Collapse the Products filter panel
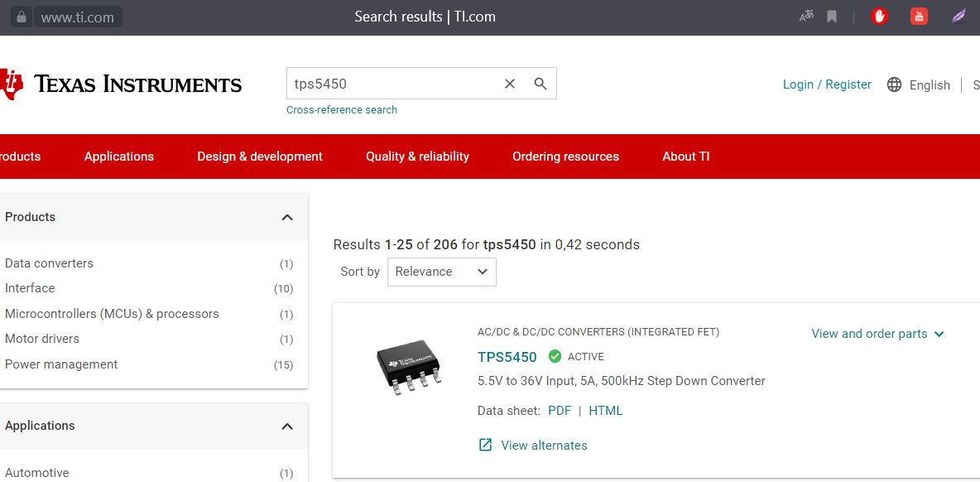The image size is (980, 482). [287, 217]
